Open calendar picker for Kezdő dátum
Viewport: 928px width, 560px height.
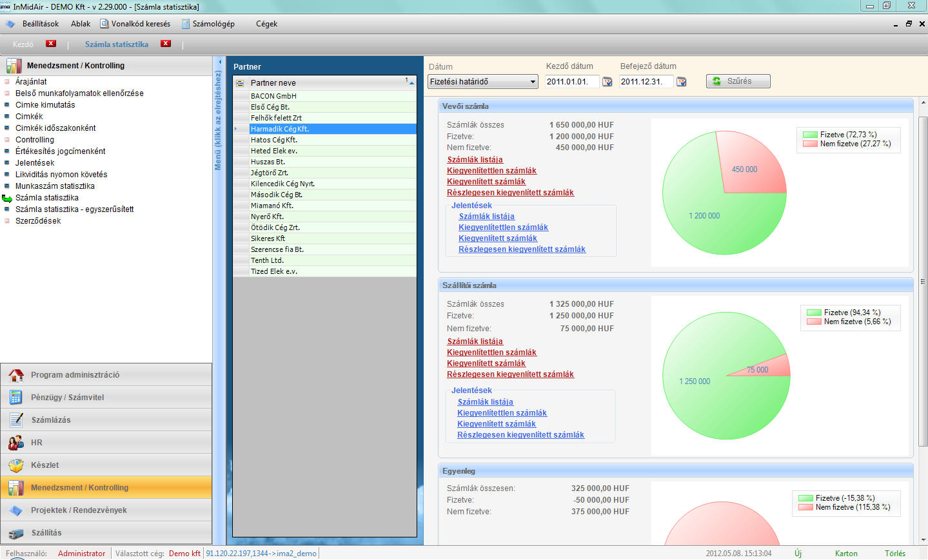click(x=607, y=82)
